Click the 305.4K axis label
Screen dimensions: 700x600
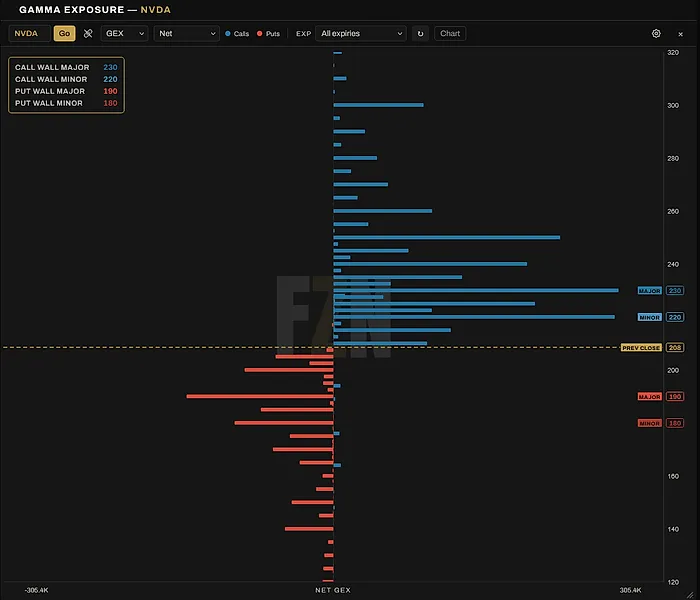click(x=630, y=590)
